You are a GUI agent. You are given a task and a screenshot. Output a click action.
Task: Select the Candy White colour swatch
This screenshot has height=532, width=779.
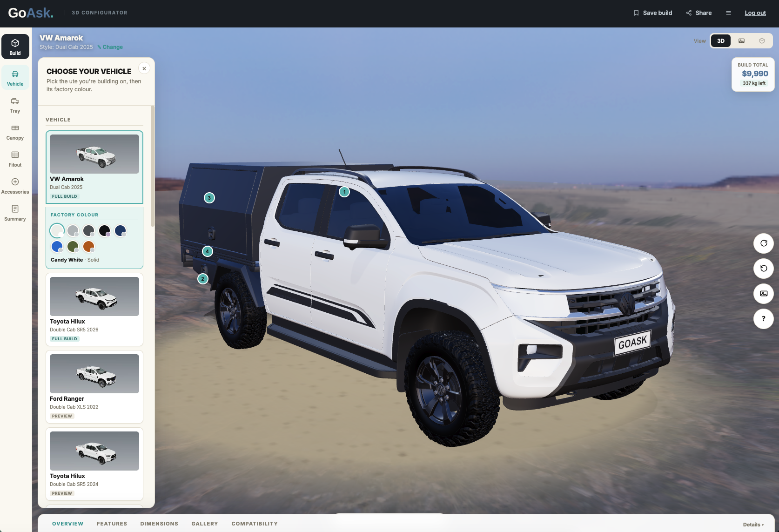tap(57, 230)
